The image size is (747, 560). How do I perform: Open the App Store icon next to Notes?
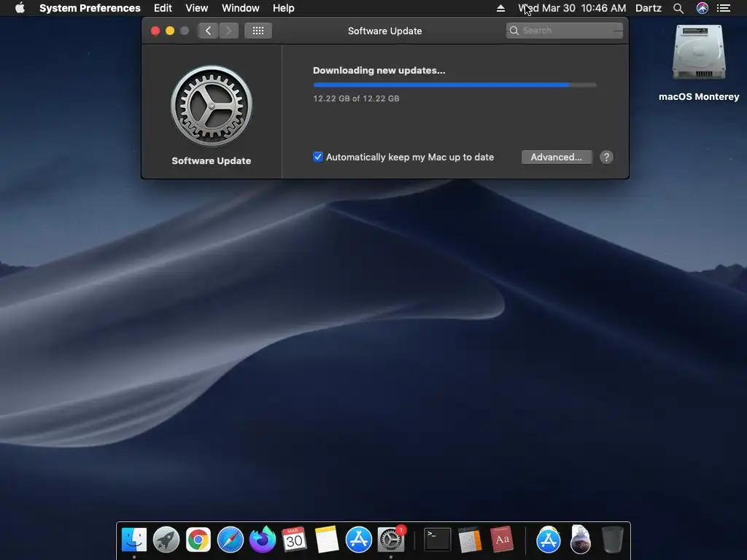[358, 540]
